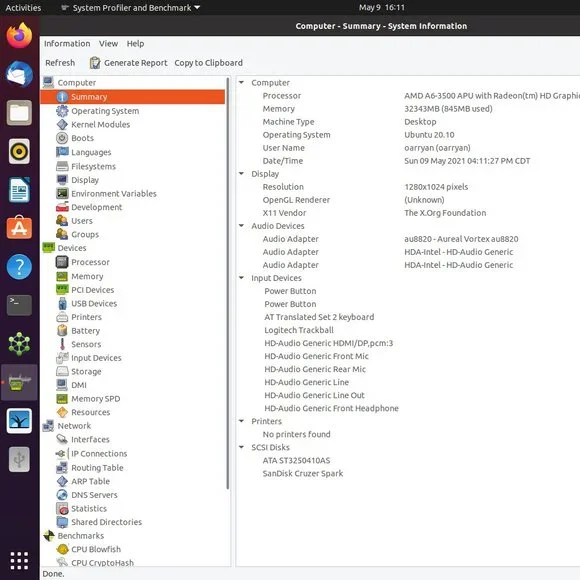The height and width of the screenshot is (580, 580).
Task: Open Terminal from the Ubuntu dock
Action: tap(19, 305)
